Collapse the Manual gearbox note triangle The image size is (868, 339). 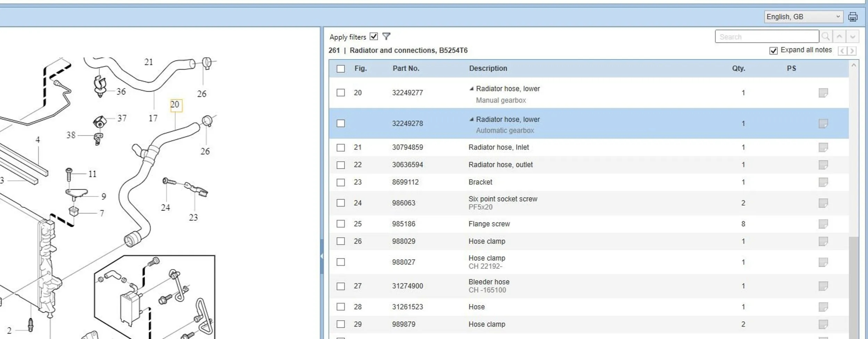tap(471, 89)
